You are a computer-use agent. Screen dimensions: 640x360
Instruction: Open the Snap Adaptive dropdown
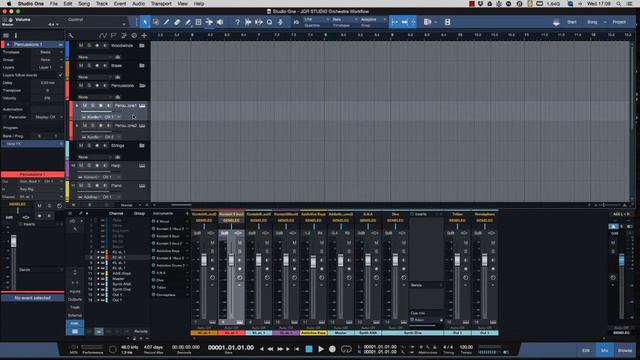pyautogui.click(x=373, y=20)
